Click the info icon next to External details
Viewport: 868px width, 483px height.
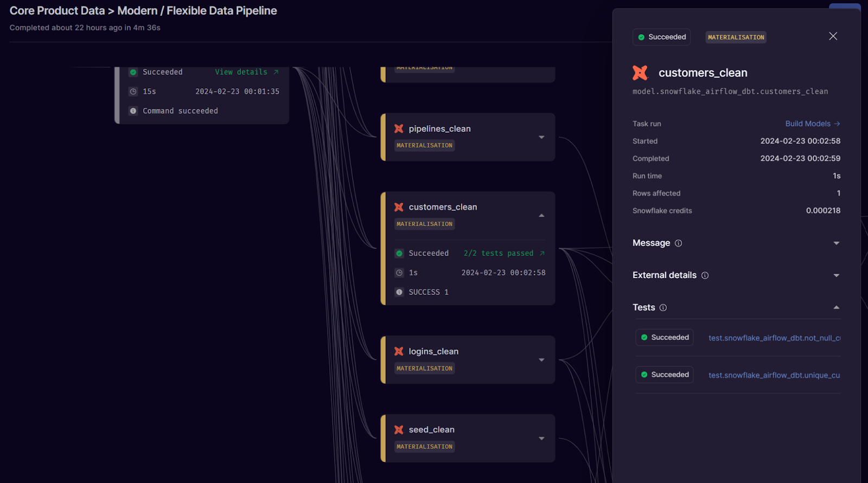(705, 275)
